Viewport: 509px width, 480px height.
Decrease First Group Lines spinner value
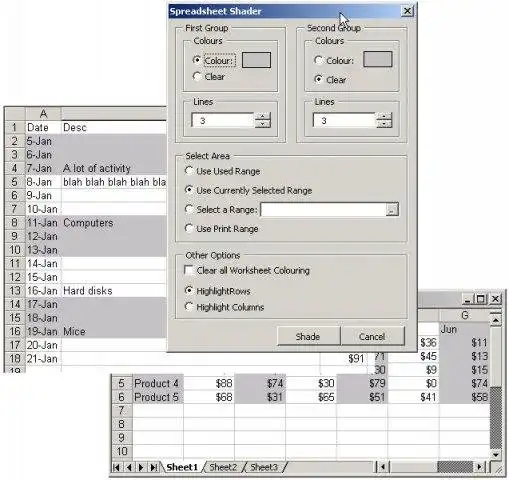(x=263, y=124)
